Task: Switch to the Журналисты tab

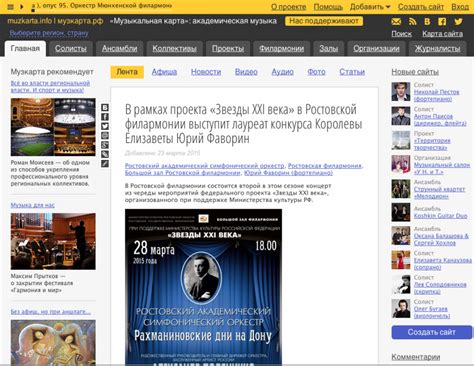Action: pos(437,49)
